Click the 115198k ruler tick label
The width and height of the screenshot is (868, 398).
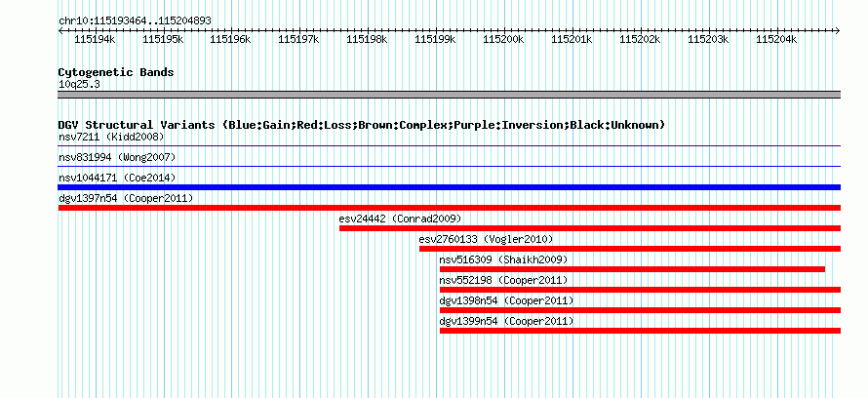[367, 40]
